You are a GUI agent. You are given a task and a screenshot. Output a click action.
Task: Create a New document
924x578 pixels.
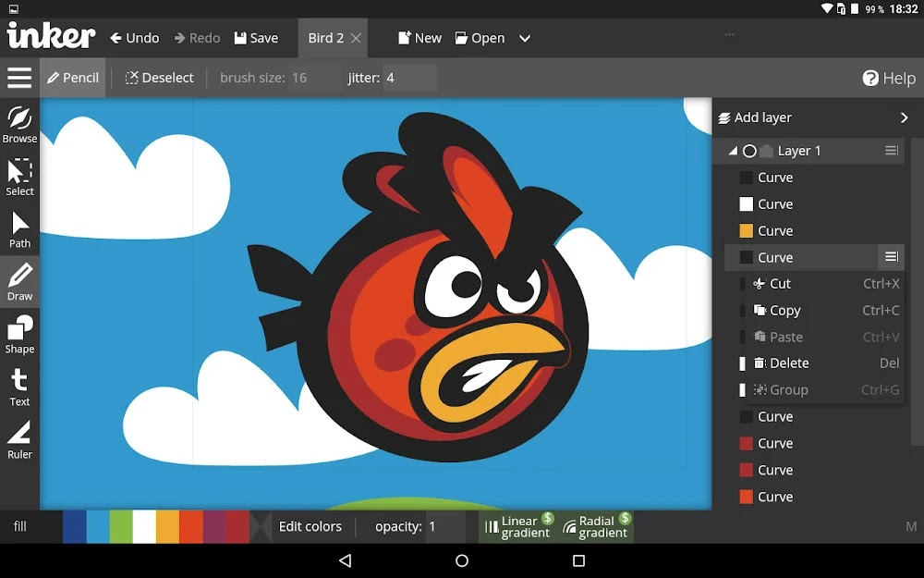click(x=419, y=38)
